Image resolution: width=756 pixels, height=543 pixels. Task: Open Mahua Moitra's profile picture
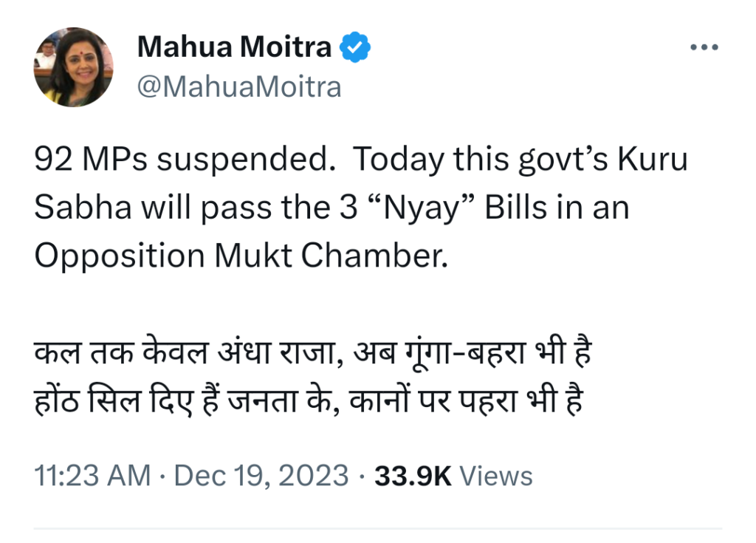[x=74, y=68]
